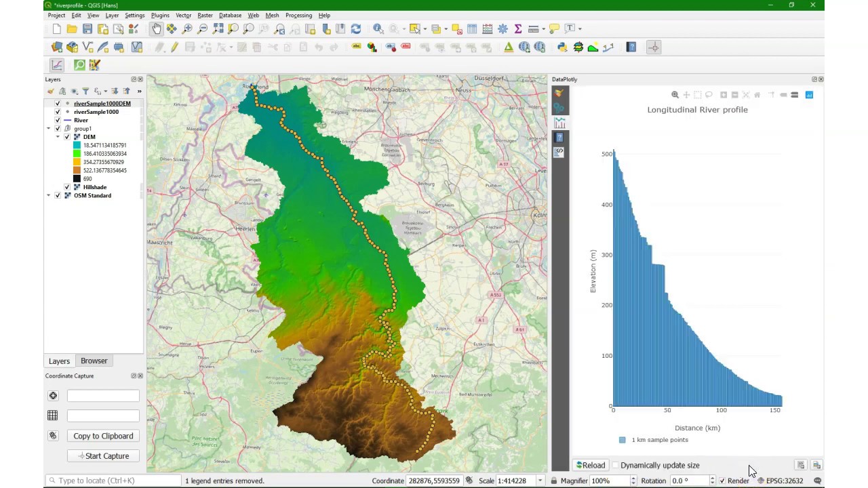Open the Vector menu

(183, 15)
